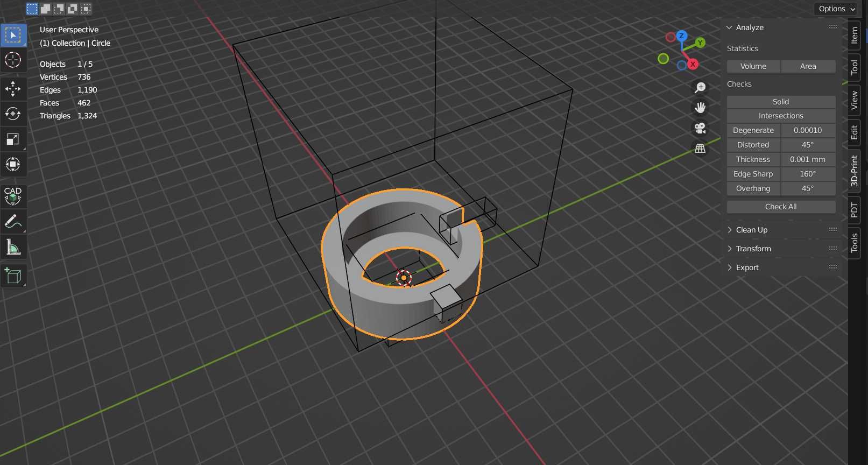Screen dimensions: 868x465
Task: Run the Intersections check
Action: click(x=781, y=116)
